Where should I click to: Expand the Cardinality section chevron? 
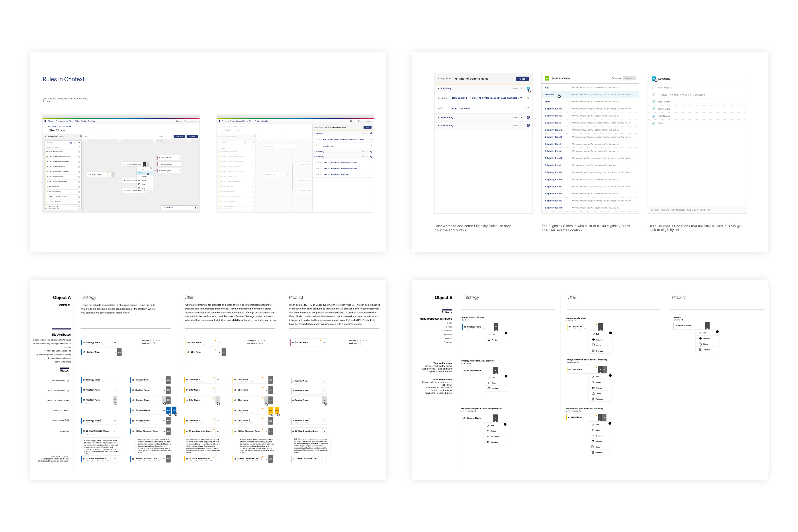(438, 125)
